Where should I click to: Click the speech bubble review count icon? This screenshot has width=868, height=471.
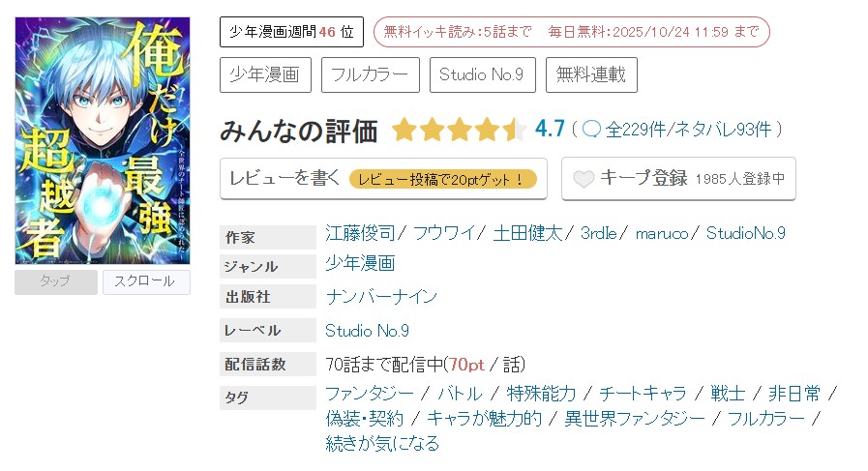(x=591, y=130)
